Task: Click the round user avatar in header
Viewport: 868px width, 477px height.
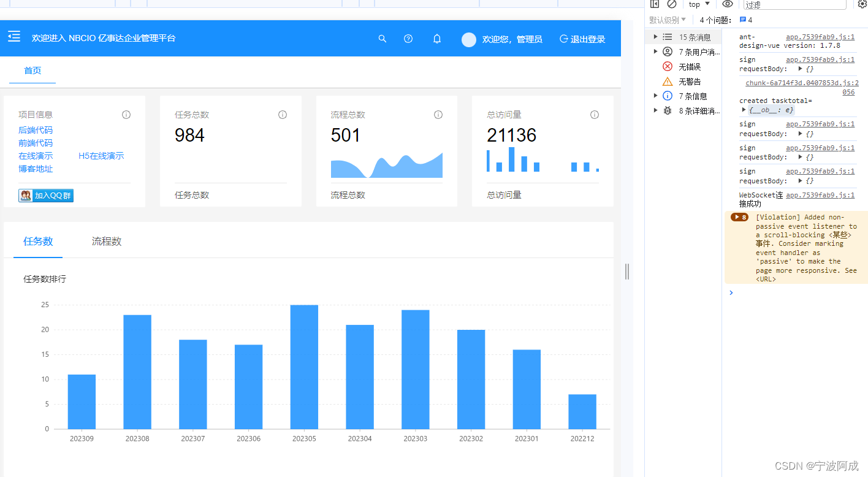Action: (469, 39)
